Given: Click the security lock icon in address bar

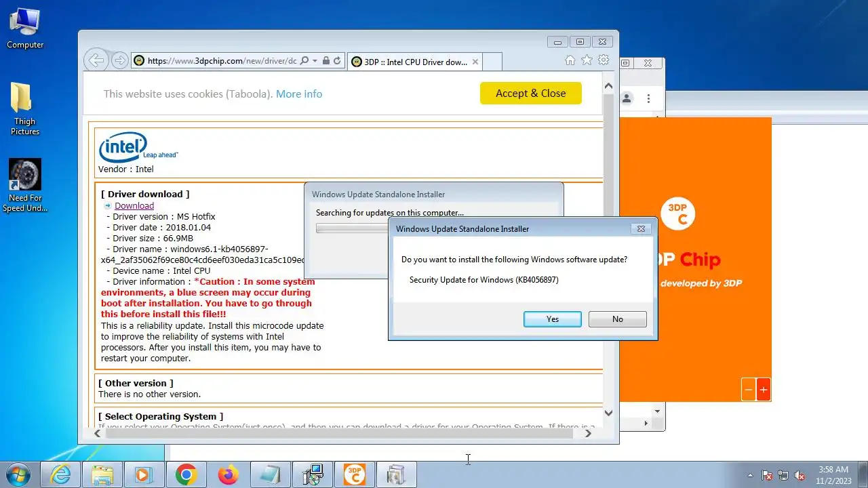Looking at the screenshot, I should click(x=326, y=61).
